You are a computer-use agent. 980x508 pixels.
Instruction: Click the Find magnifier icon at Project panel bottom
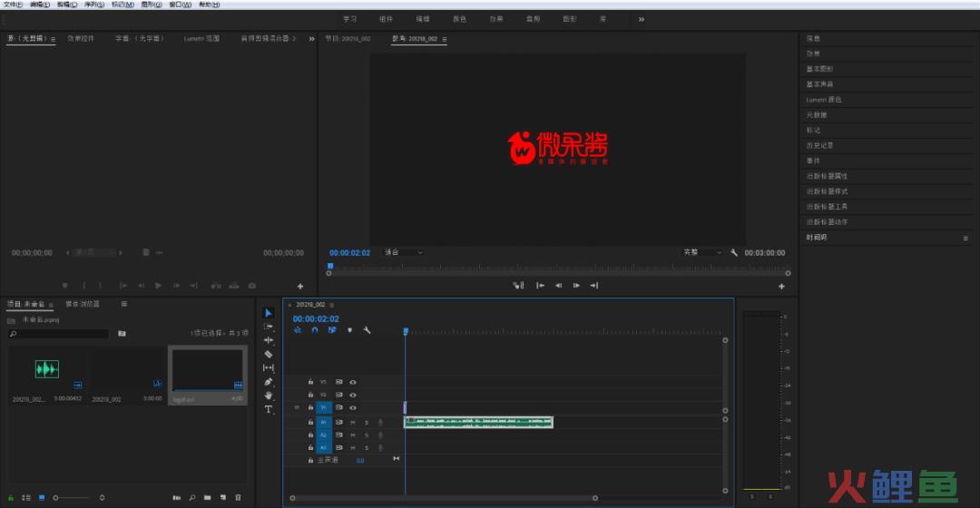tap(191, 497)
